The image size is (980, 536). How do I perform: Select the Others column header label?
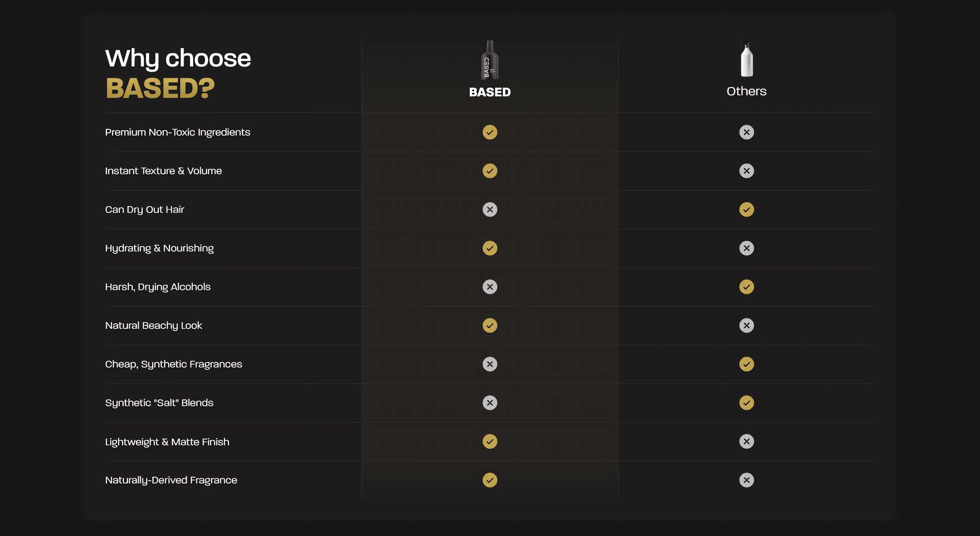tap(746, 91)
